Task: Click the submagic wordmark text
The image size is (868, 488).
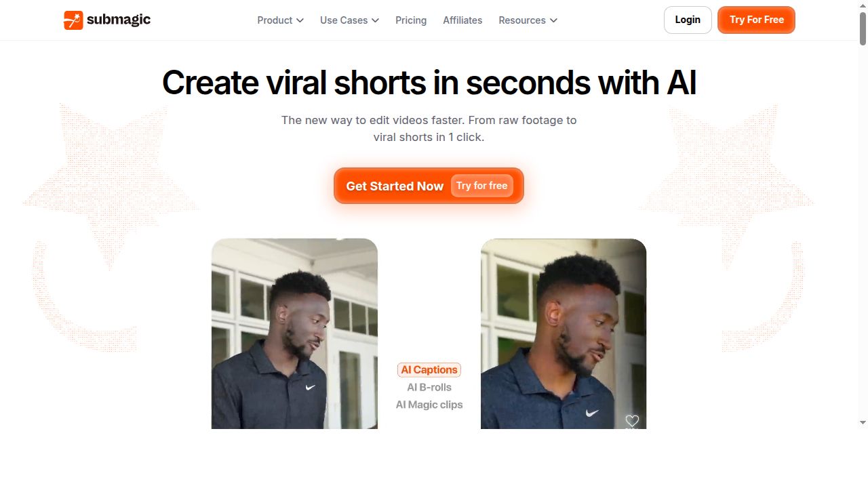Action: pyautogui.click(x=119, y=20)
